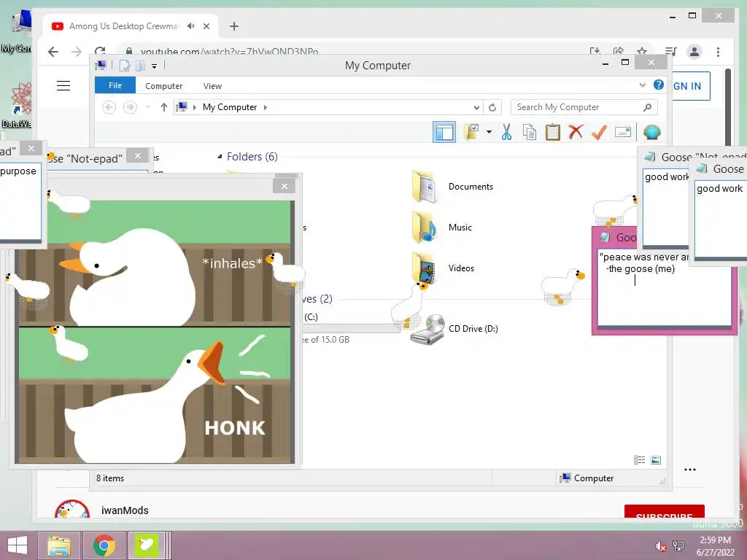
Task: Click the blue Help question mark
Action: coord(659,85)
